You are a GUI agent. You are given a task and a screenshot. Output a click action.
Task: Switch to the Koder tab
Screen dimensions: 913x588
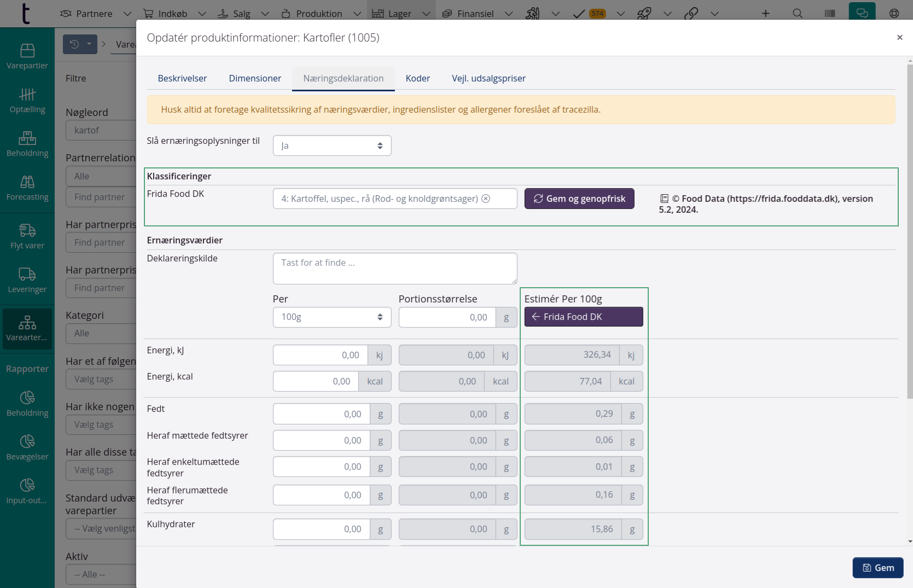click(417, 78)
